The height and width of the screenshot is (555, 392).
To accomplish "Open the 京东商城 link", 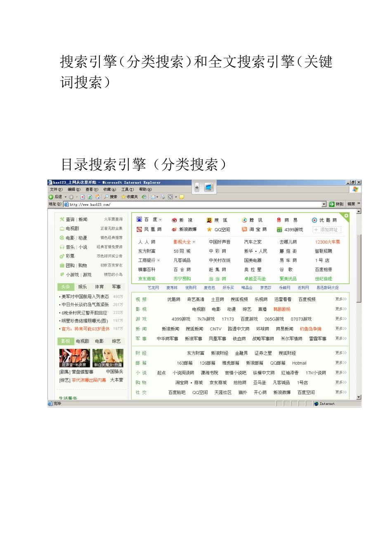I will [x=147, y=279].
